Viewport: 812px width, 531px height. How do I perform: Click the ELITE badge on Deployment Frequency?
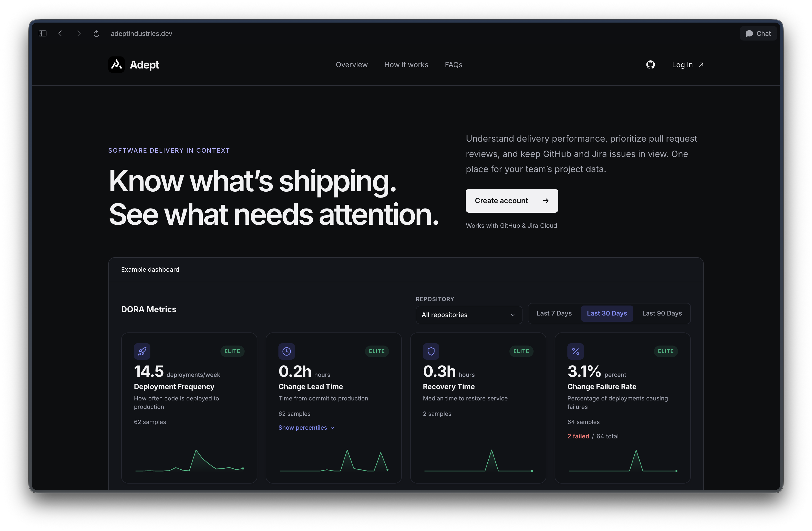(232, 351)
